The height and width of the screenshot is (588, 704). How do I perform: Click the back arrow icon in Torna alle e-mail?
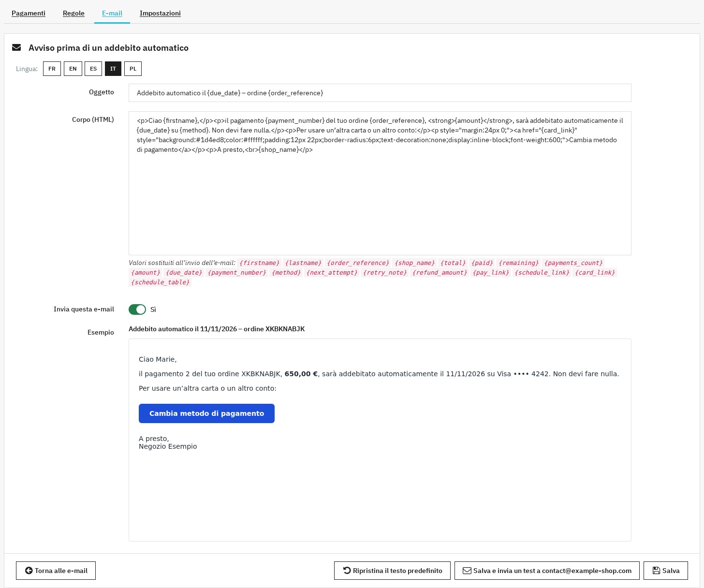click(x=29, y=571)
